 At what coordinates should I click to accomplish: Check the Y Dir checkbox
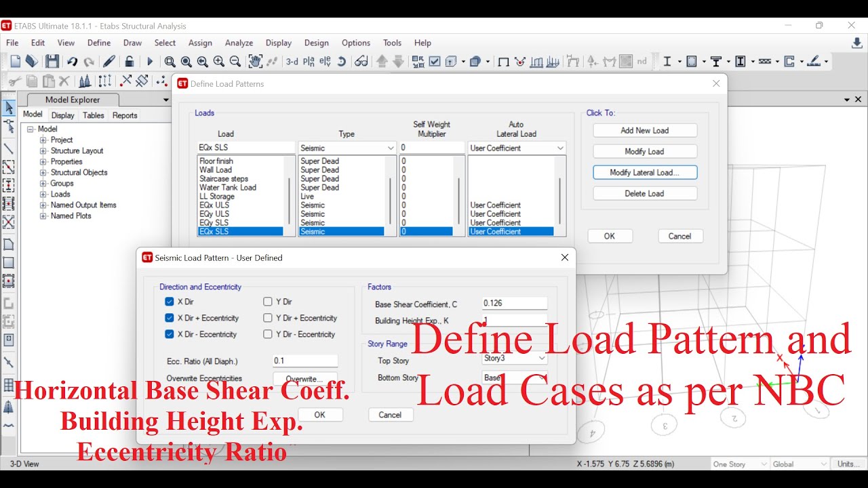click(x=268, y=302)
